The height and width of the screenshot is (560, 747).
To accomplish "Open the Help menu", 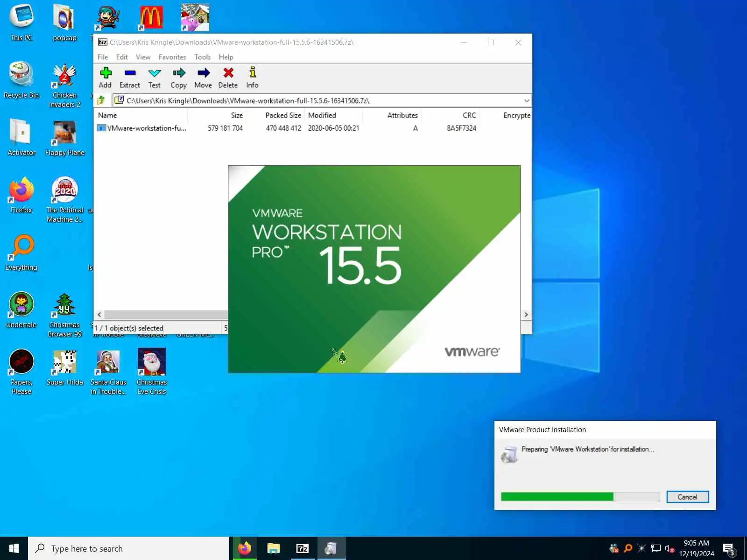I will tap(226, 57).
